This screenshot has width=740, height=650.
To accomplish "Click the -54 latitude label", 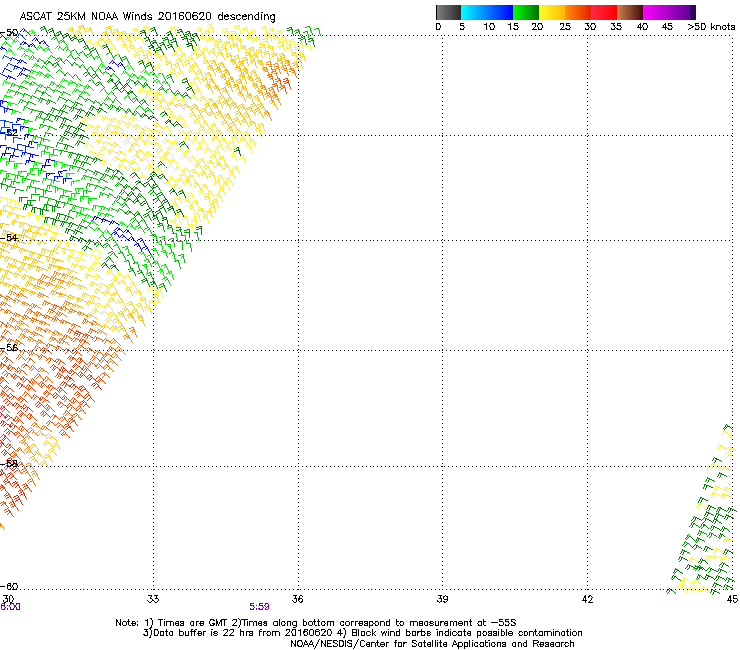I will [x=10, y=237].
